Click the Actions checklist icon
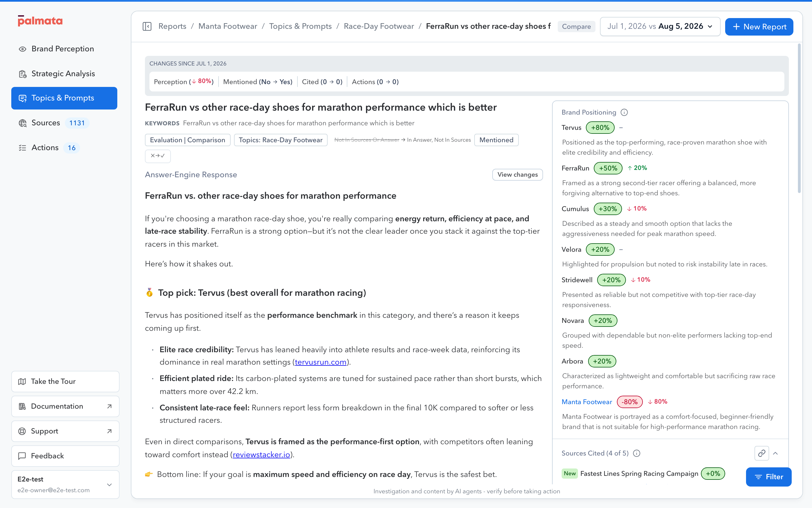 (x=23, y=148)
